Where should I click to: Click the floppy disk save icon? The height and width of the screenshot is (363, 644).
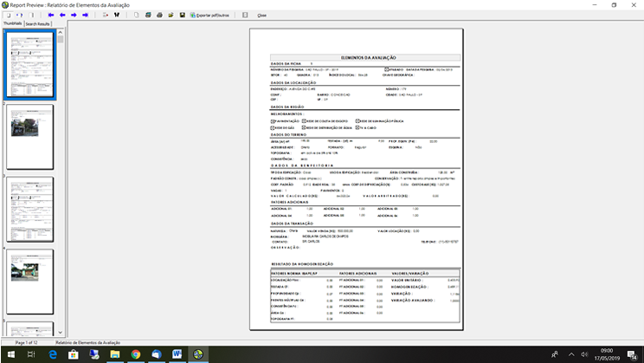tap(182, 15)
